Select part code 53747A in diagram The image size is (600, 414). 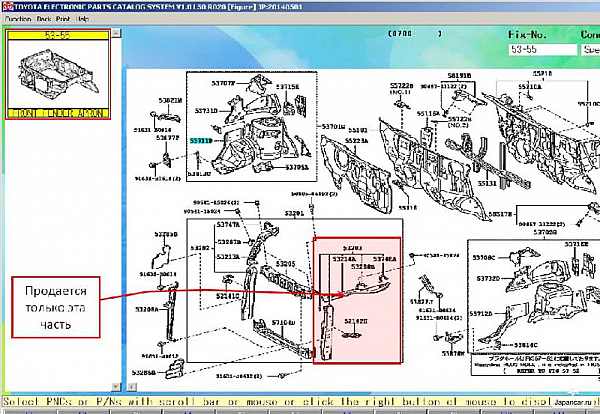[x=228, y=225]
